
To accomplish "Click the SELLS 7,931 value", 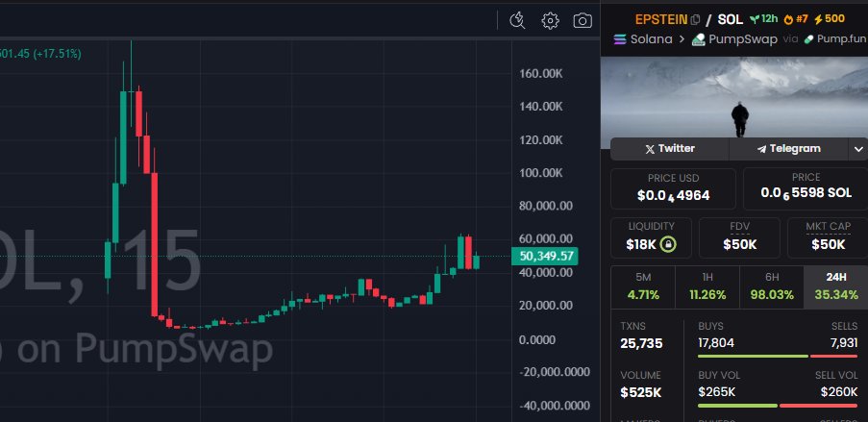I will click(x=844, y=343).
